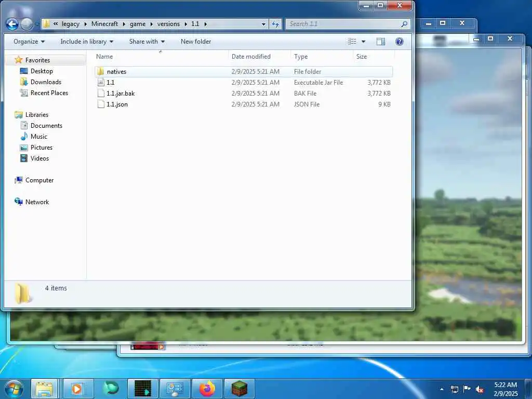This screenshot has height=399, width=532.
Task: Click the New folder button
Action: [x=196, y=42]
